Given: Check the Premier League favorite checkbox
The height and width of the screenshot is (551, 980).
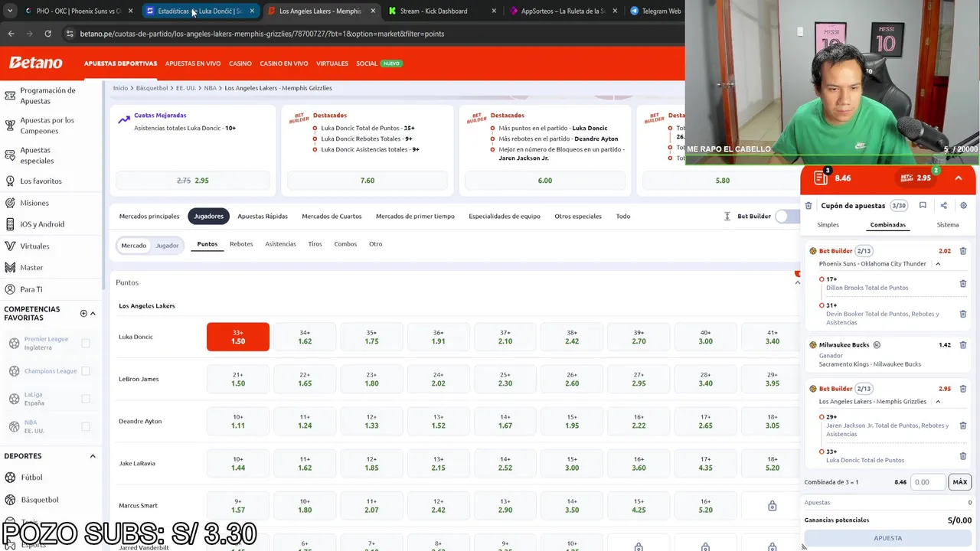Looking at the screenshot, I should coord(86,343).
